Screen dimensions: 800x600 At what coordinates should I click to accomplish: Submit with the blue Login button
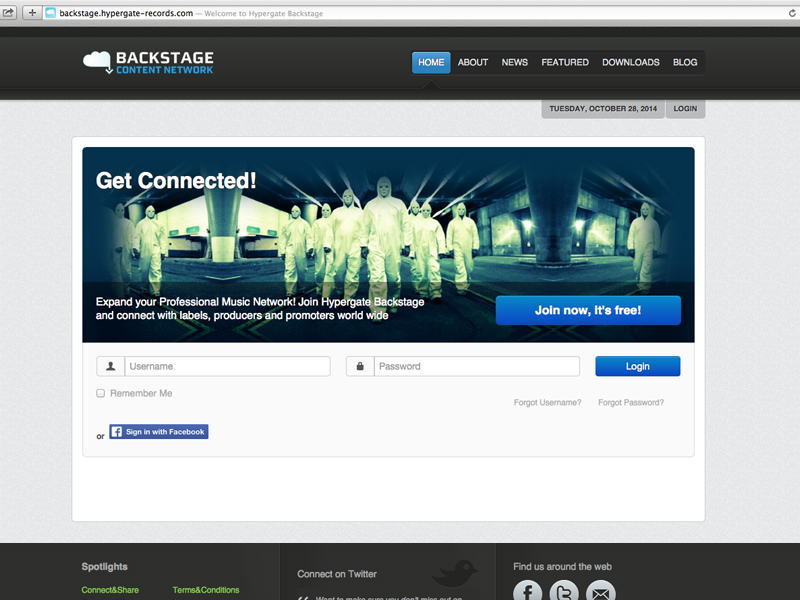tap(638, 366)
